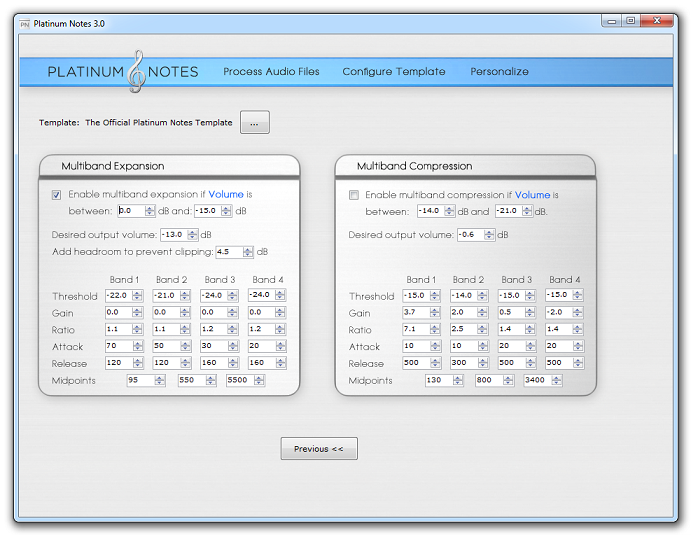Enable the multiband compression checkbox
The height and width of the screenshot is (535, 691).
coord(354,195)
